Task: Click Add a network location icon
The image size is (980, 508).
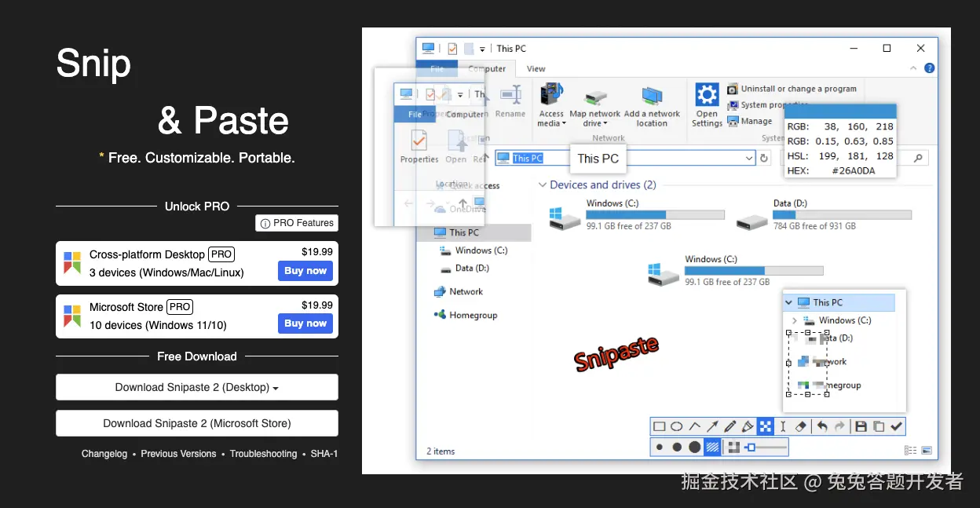Action: pyautogui.click(x=652, y=97)
